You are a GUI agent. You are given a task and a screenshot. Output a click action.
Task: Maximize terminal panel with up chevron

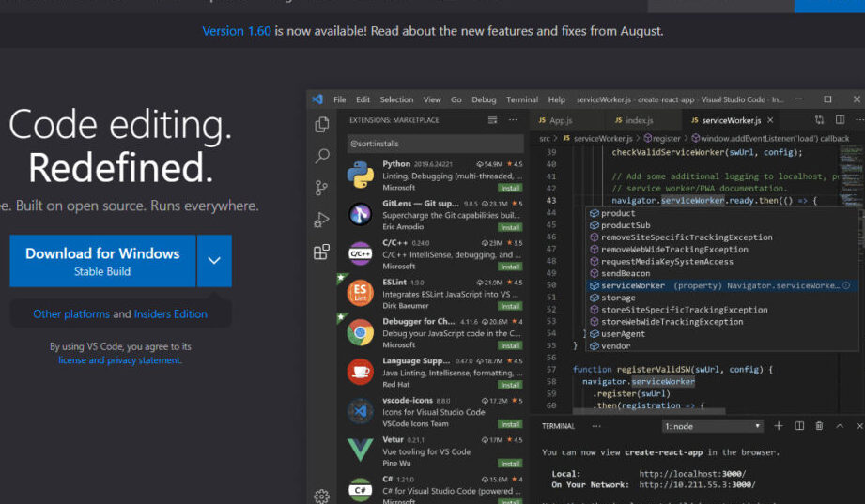[x=838, y=426]
